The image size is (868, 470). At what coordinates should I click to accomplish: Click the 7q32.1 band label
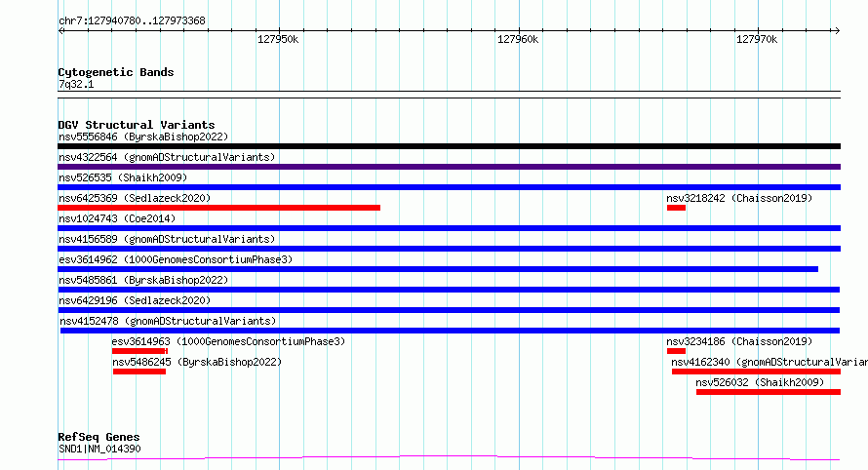(x=76, y=84)
